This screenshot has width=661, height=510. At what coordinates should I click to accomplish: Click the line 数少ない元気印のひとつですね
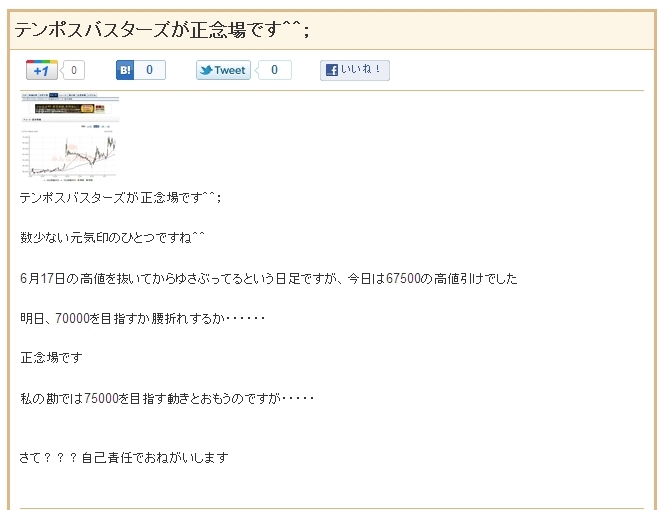click(x=112, y=238)
